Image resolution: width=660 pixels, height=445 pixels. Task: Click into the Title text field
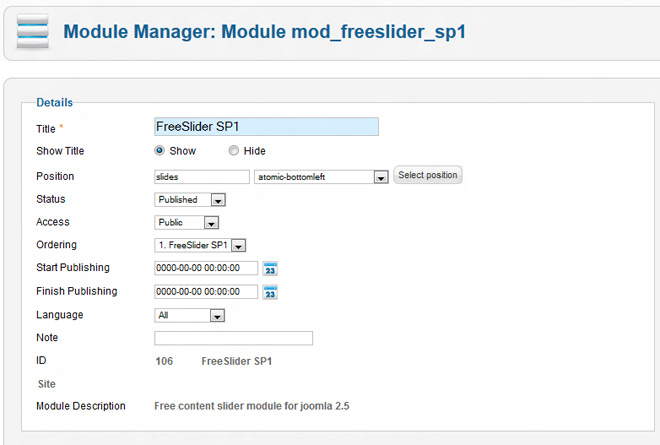tap(266, 127)
